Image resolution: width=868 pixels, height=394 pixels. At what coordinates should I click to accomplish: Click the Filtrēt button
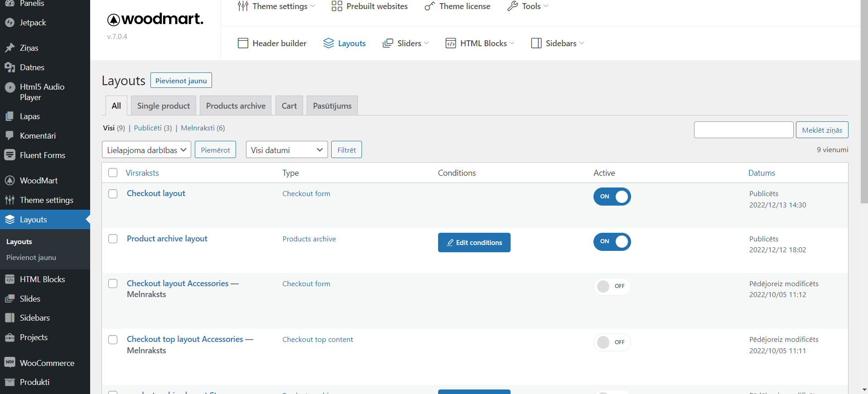coord(347,150)
